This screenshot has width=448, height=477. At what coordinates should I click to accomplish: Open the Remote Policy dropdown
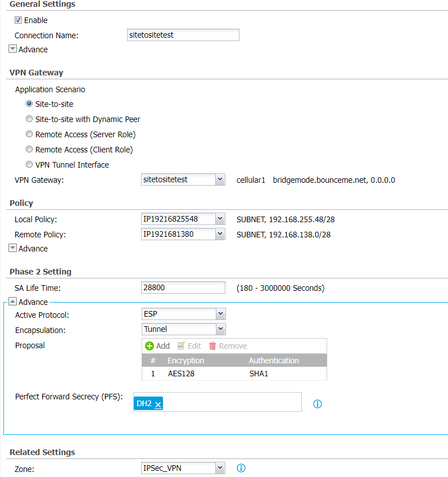[220, 234]
